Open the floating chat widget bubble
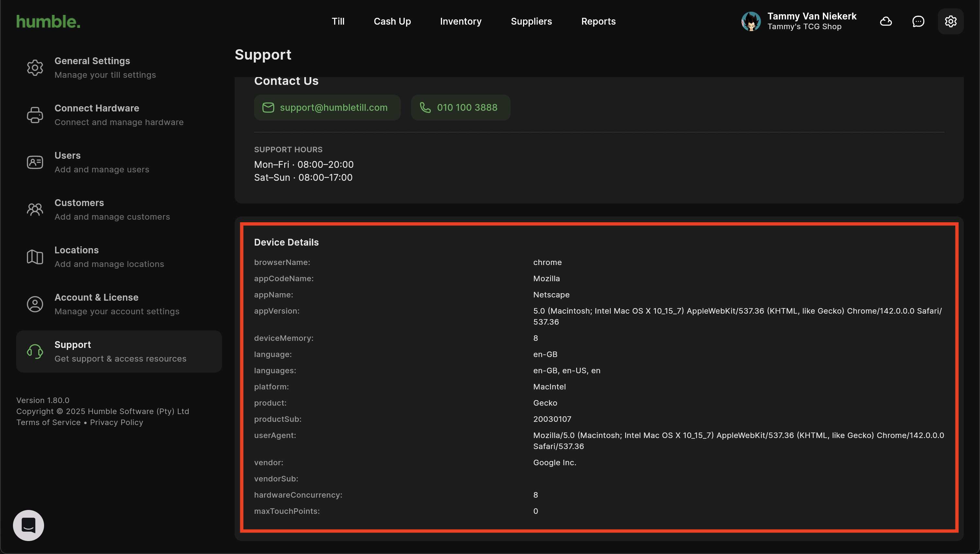The height and width of the screenshot is (554, 980). (29, 525)
